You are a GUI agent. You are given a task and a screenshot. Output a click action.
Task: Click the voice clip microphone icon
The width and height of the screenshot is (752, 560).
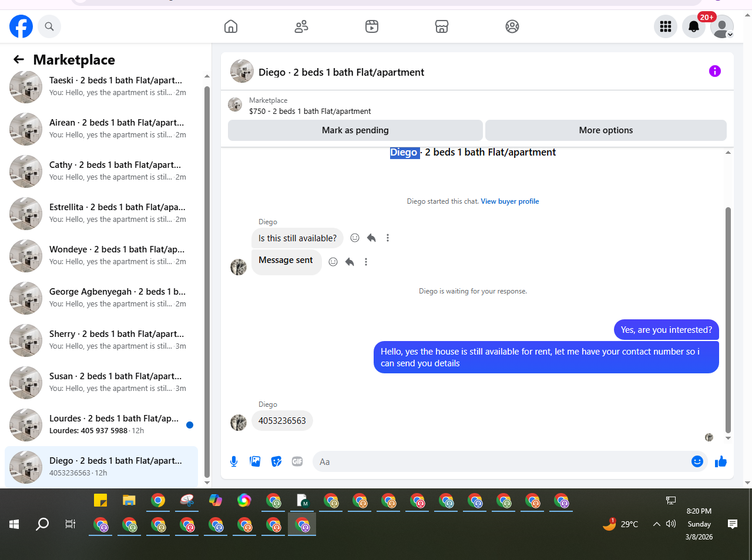coord(234,461)
